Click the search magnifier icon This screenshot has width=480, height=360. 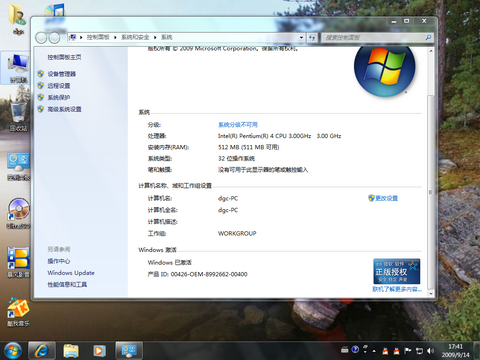pyautogui.click(x=428, y=37)
